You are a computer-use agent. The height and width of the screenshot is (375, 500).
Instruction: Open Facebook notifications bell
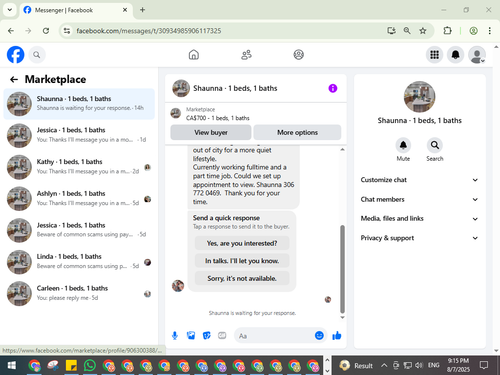(455, 55)
